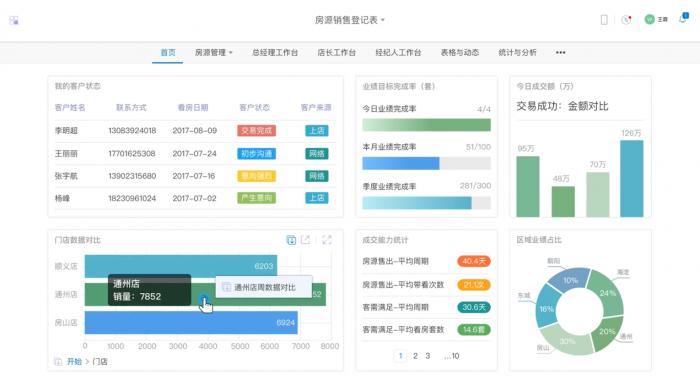Open the mobile preview phone icon
The width and height of the screenshot is (700, 381).
pyautogui.click(x=604, y=20)
